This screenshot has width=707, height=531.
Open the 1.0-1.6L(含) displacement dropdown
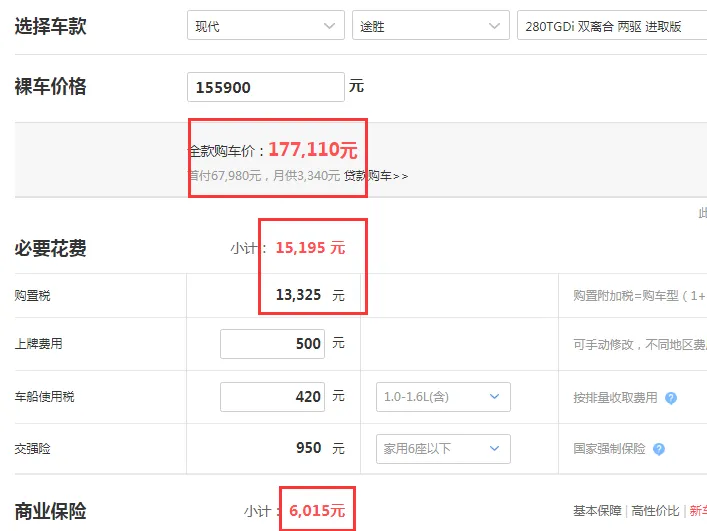(x=443, y=397)
